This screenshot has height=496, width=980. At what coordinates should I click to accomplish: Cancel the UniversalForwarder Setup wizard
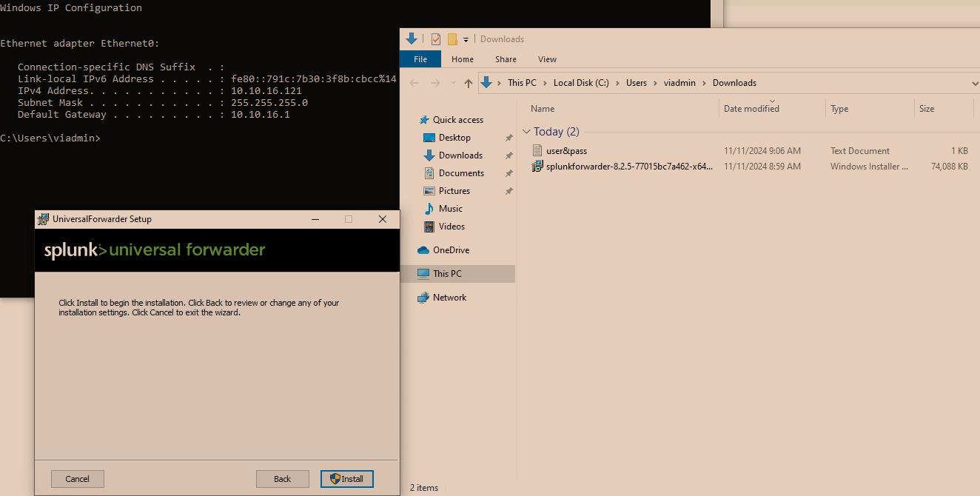78,479
